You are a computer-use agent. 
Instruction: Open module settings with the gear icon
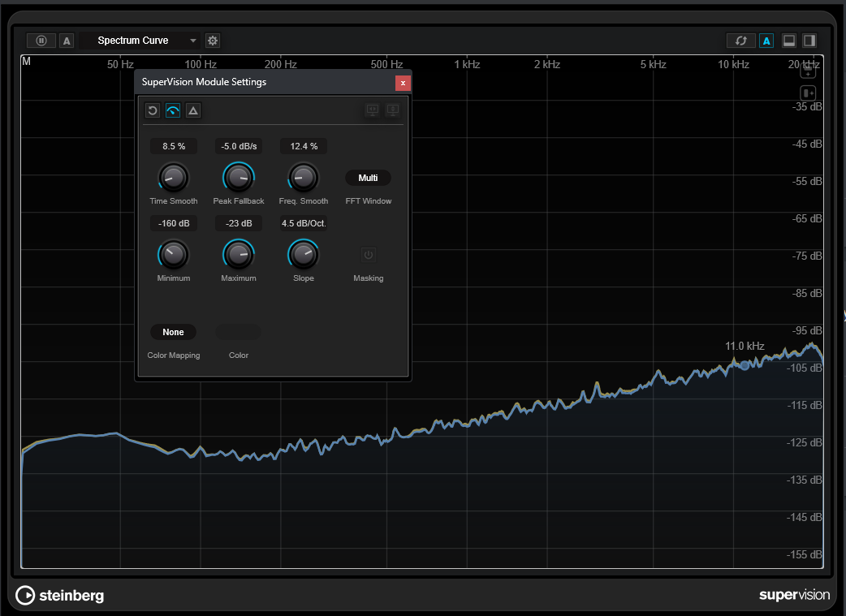pyautogui.click(x=213, y=41)
